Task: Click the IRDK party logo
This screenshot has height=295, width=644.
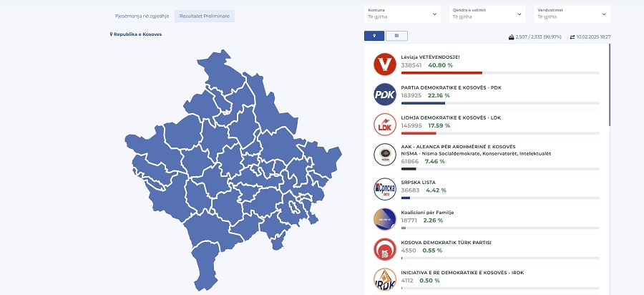Action: pyautogui.click(x=385, y=279)
